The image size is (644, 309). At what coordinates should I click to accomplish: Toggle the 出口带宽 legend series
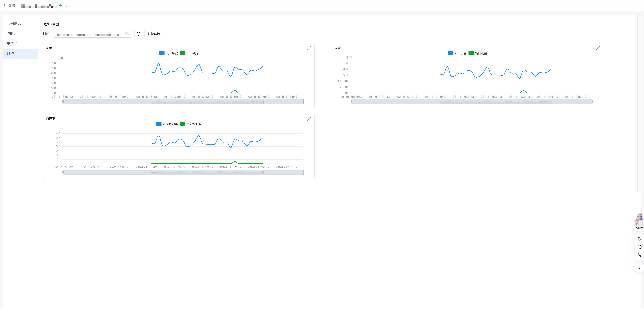point(189,53)
